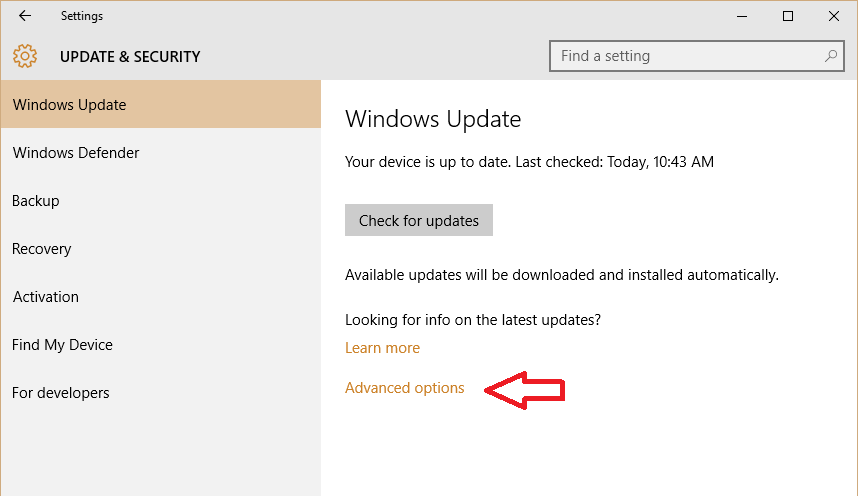
Task: Click the magnifier icon in search box
Action: [x=831, y=56]
